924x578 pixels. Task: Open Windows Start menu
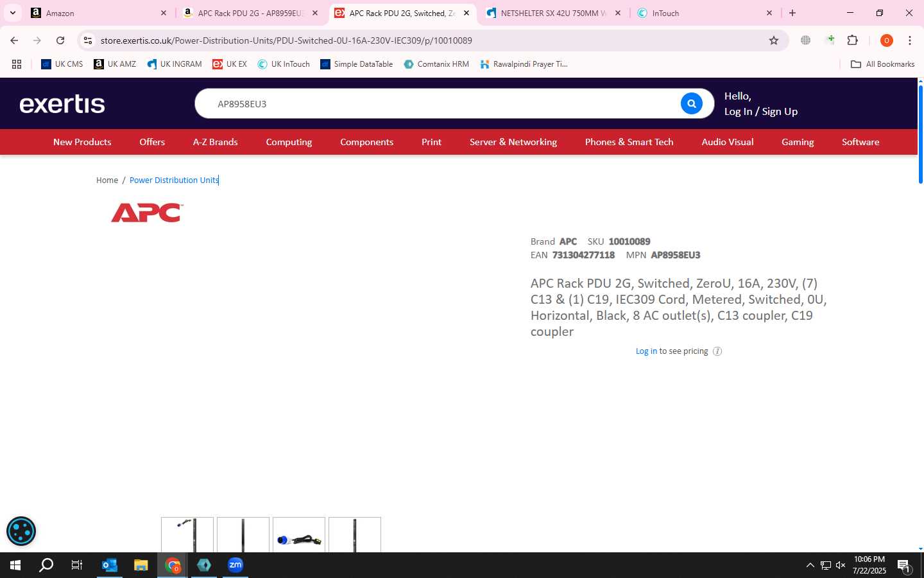click(x=15, y=565)
